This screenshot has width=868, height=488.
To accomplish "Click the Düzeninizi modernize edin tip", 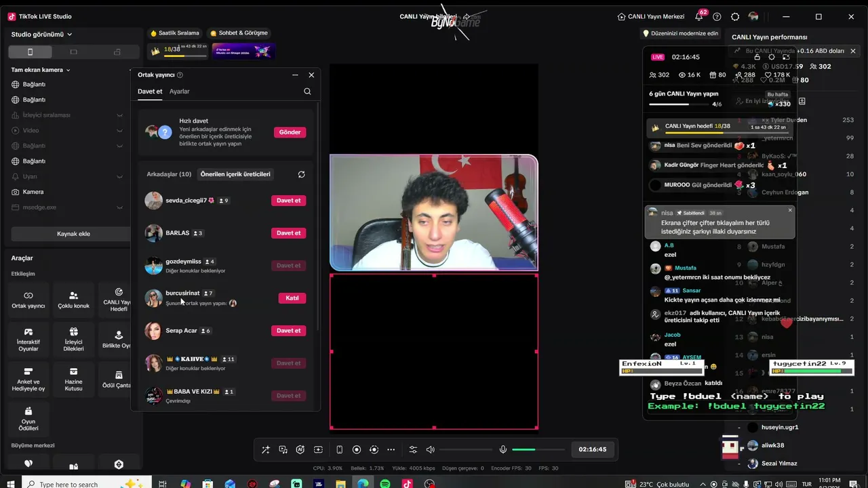I will tap(680, 33).
